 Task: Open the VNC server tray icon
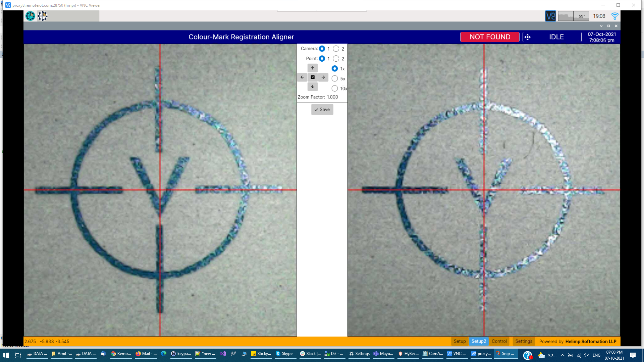pyautogui.click(x=550, y=16)
